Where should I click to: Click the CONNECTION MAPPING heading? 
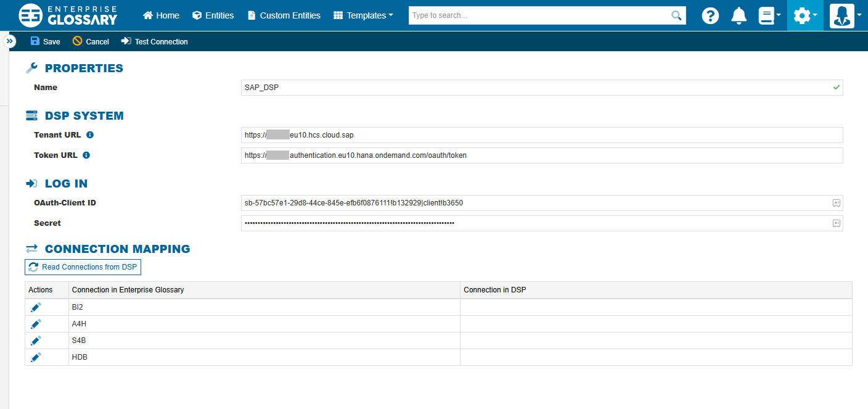pos(117,249)
